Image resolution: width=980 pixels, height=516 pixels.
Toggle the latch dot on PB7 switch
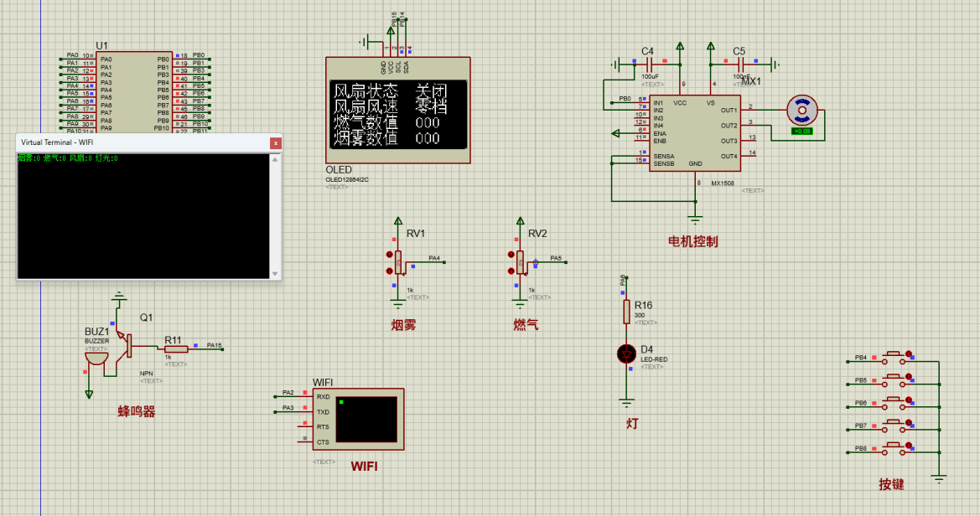coord(910,421)
